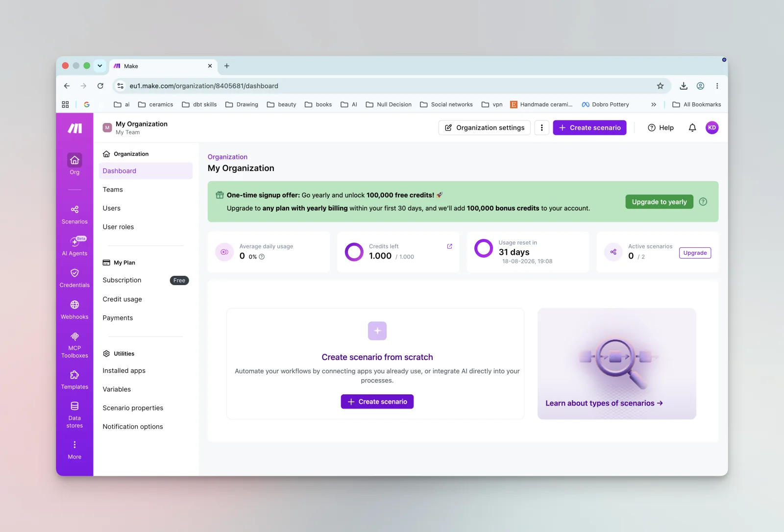Open the three-dot menu beside Organization settings
The width and height of the screenshot is (784, 532).
point(541,128)
